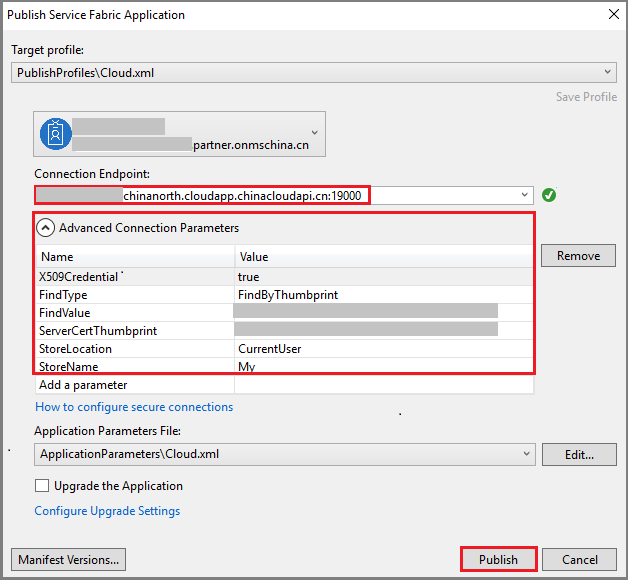Screen dimensions: 628x580
Task: Open Configure Upgrade Settings link
Action: [107, 511]
